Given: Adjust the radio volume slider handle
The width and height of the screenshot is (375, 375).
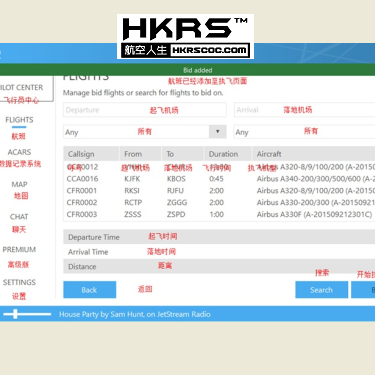Looking at the screenshot, I should (15, 314).
